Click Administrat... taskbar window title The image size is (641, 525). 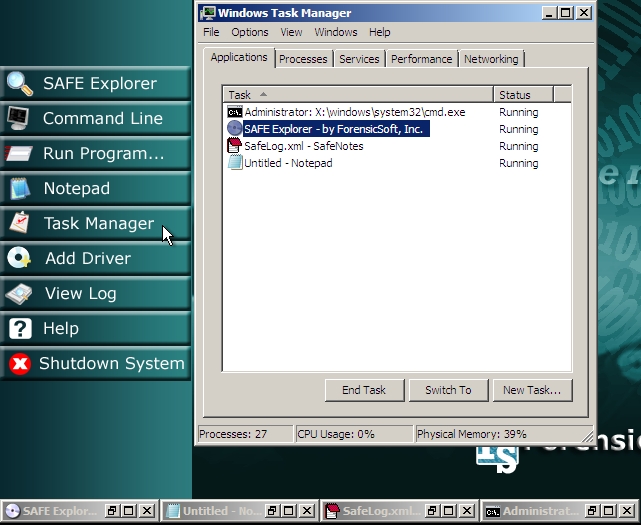(541, 511)
